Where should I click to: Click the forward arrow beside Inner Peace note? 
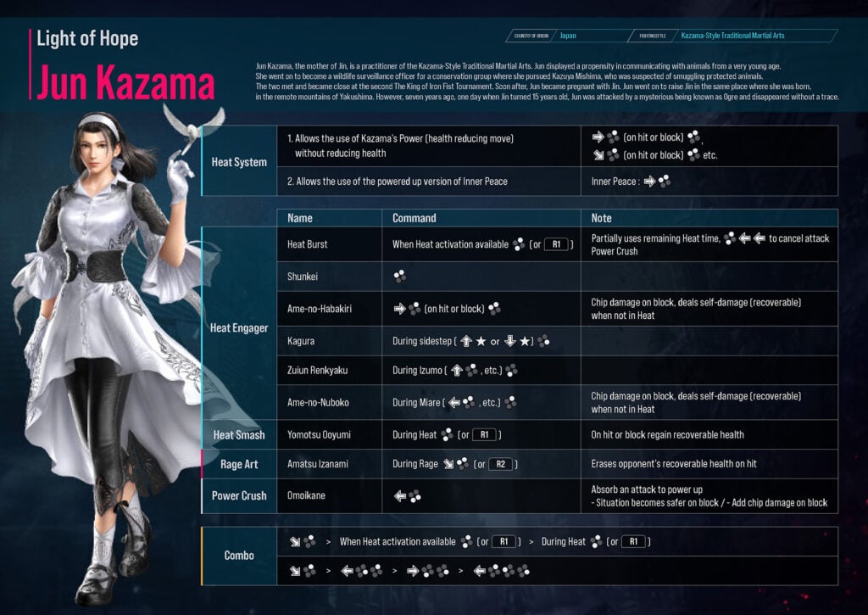click(x=649, y=182)
